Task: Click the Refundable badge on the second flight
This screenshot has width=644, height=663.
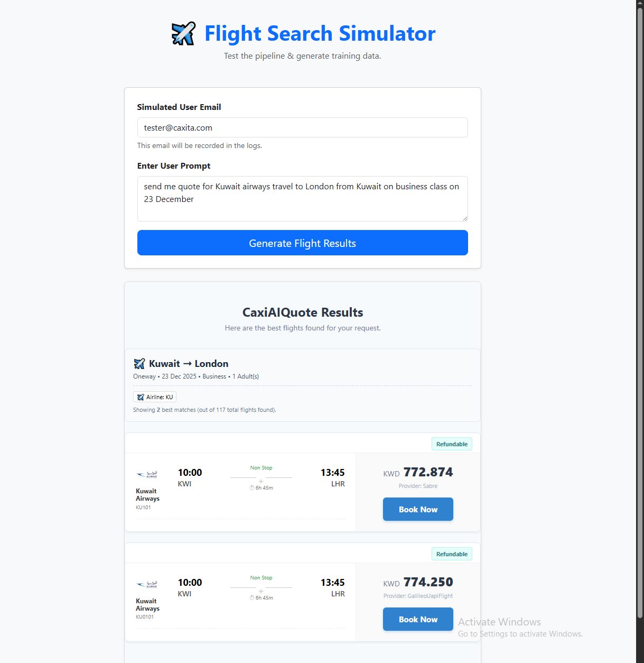Action: 452,554
